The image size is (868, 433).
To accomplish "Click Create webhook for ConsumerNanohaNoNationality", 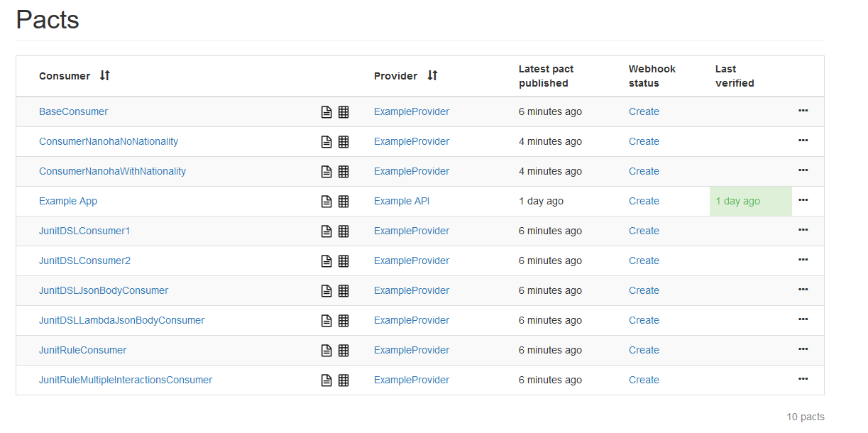I will coord(644,141).
